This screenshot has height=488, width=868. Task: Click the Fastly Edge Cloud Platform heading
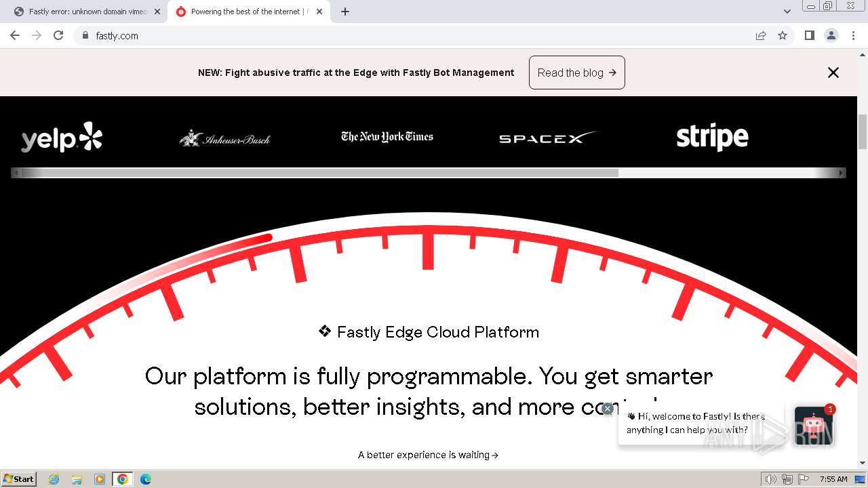point(429,332)
